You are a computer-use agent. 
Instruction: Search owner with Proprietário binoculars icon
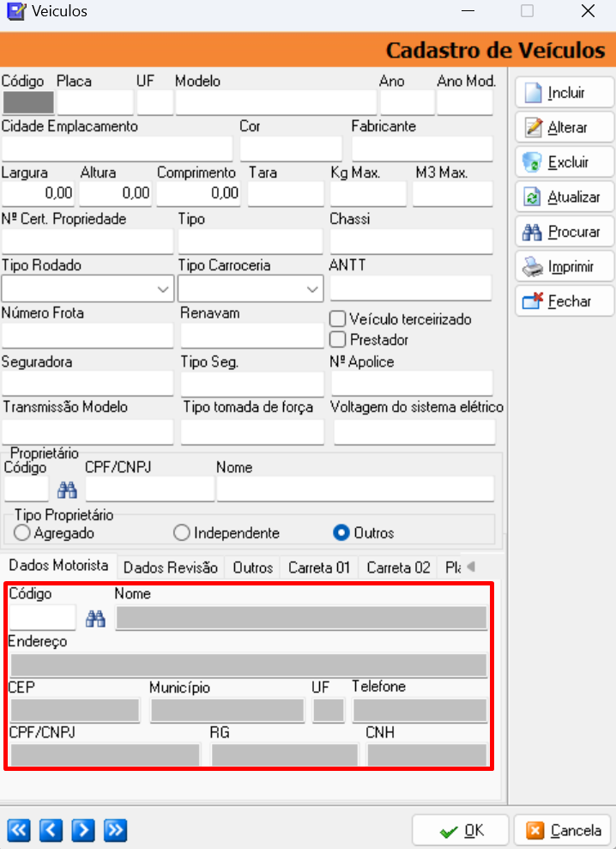point(67,490)
